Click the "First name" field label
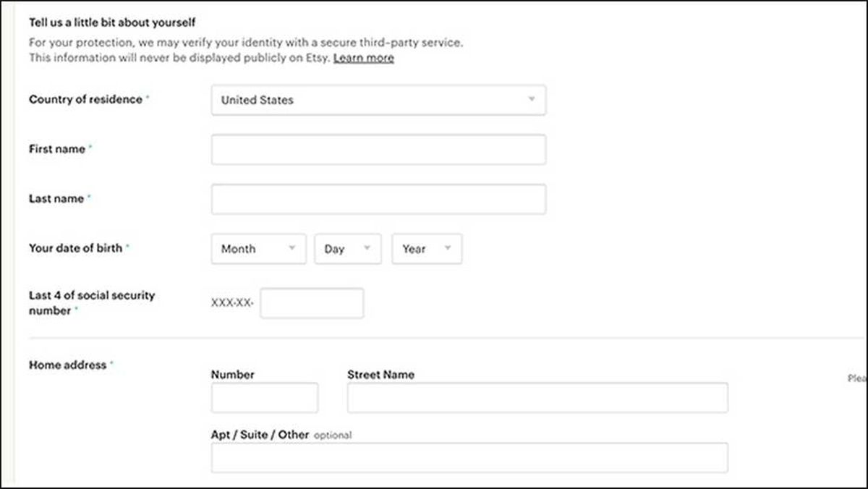Screen dimensions: 868x489 pos(57,149)
